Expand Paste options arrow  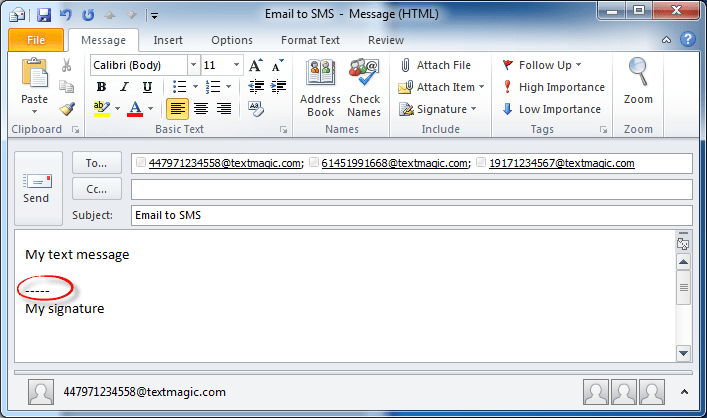click(x=34, y=112)
